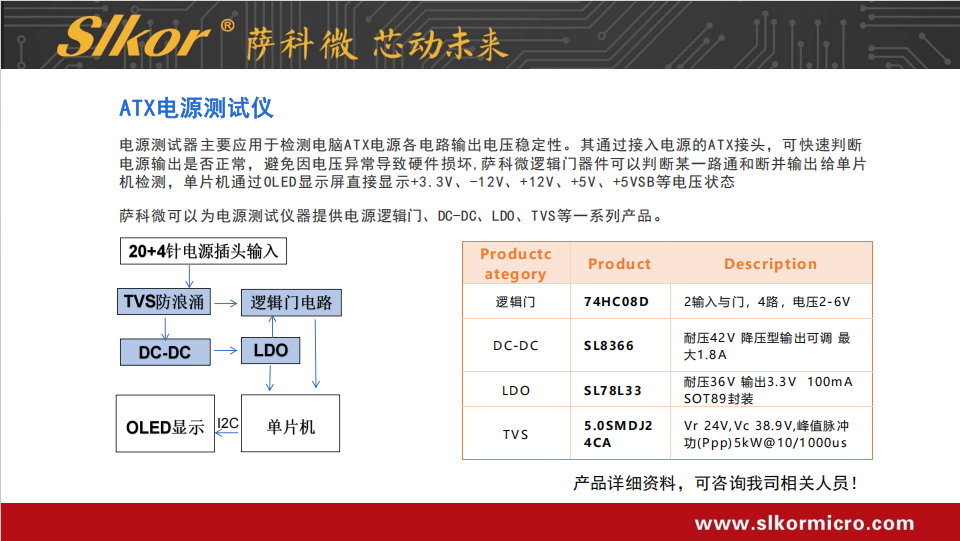Click the 'Description' column header
The width and height of the screenshot is (960, 541).
[771, 264]
